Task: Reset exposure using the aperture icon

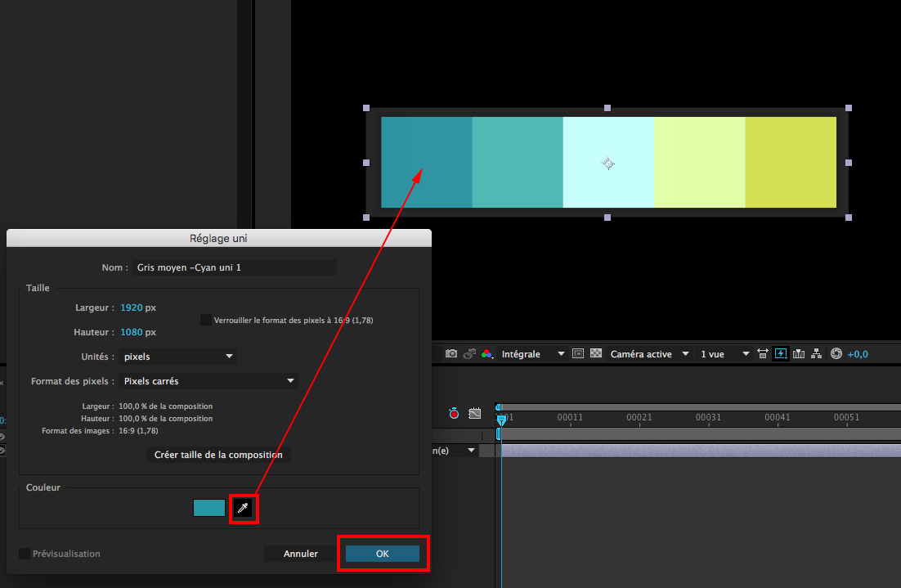Action: pyautogui.click(x=836, y=353)
